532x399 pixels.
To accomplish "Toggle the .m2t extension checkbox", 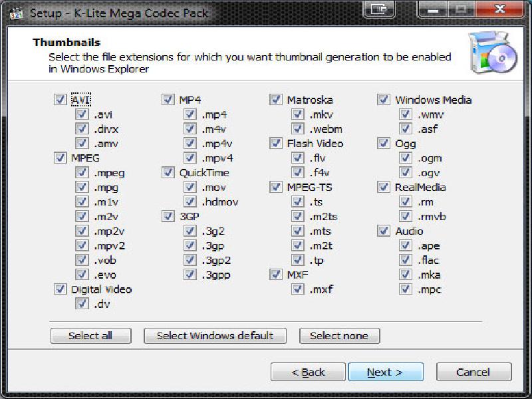I will [297, 245].
